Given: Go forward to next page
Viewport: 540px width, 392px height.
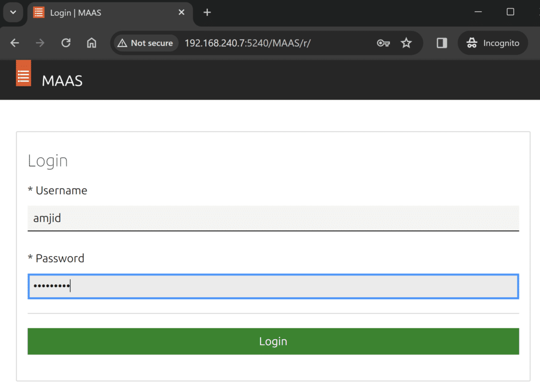Looking at the screenshot, I should [40, 43].
